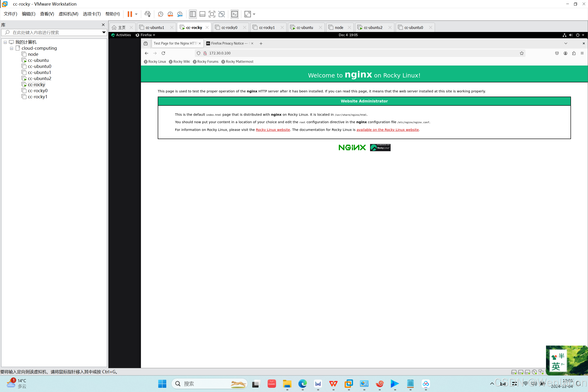Open the snapshot manager icon
This screenshot has height=392, width=588.
click(180, 14)
